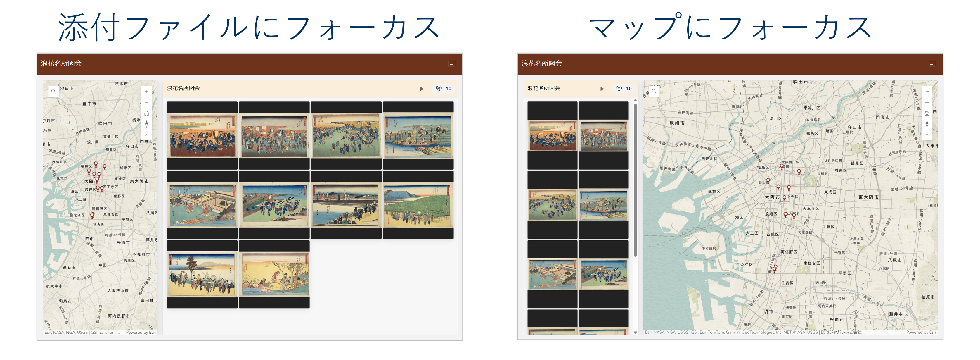Image resolution: width=980 pixels, height=360 pixels.
Task: Open search on the small map
Action: tap(54, 92)
